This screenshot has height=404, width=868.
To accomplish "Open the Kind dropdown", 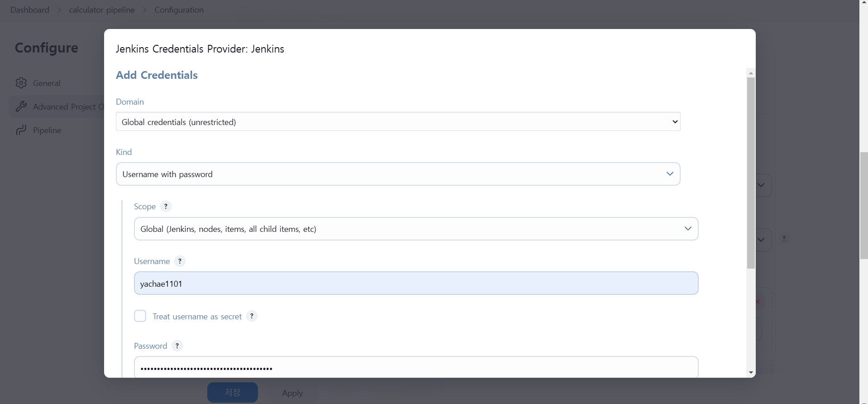I will pyautogui.click(x=398, y=174).
